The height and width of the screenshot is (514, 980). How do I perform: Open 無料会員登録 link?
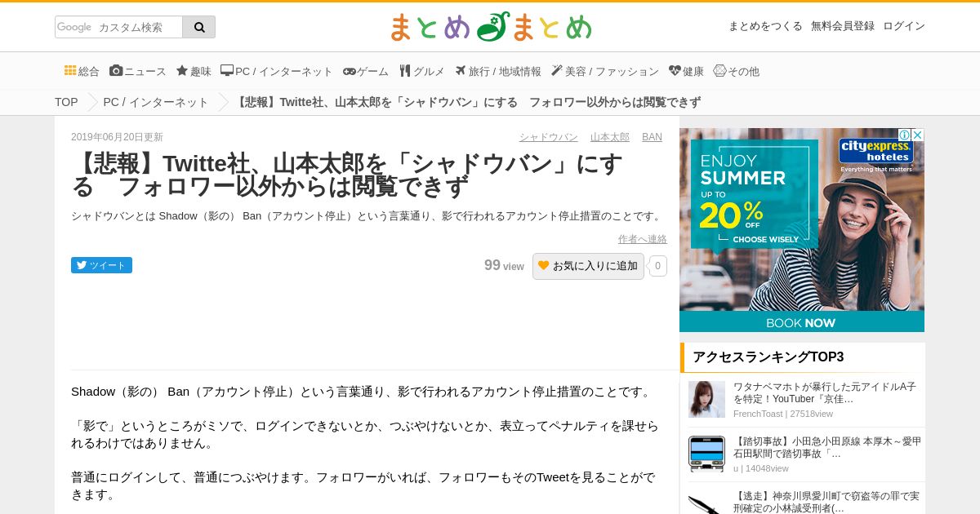(x=843, y=26)
